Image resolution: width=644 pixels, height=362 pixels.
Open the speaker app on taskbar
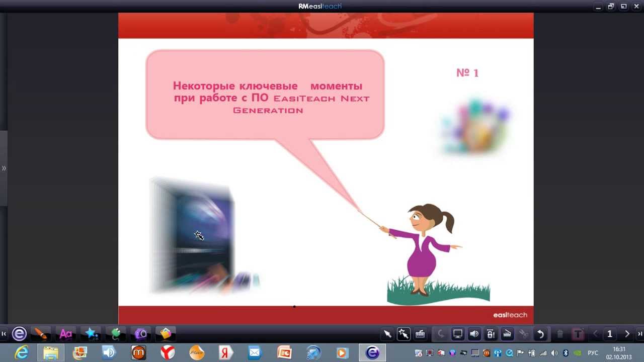click(109, 353)
